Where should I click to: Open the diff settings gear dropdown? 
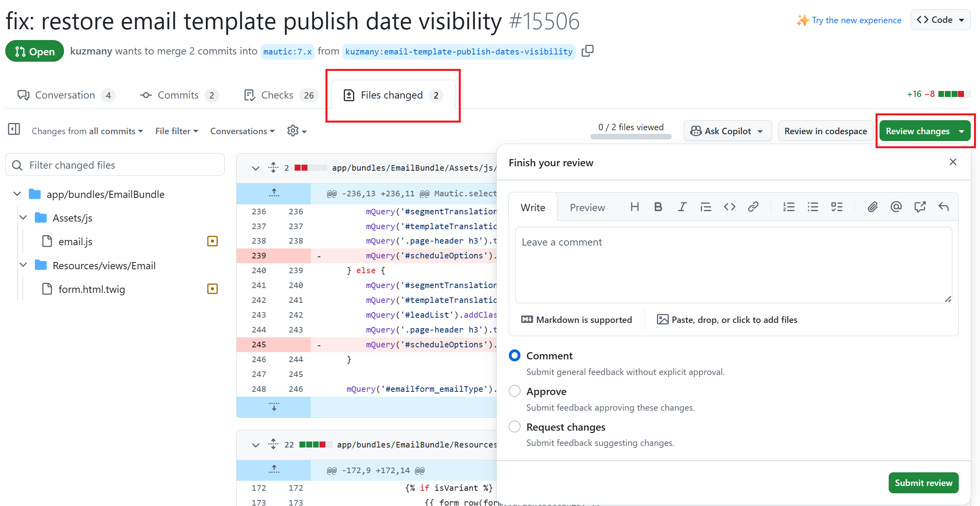(297, 131)
